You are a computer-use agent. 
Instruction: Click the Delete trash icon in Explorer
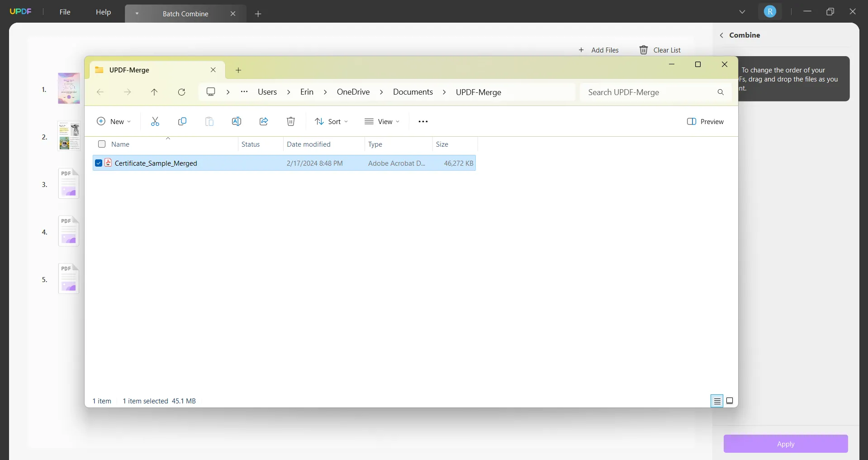click(291, 121)
